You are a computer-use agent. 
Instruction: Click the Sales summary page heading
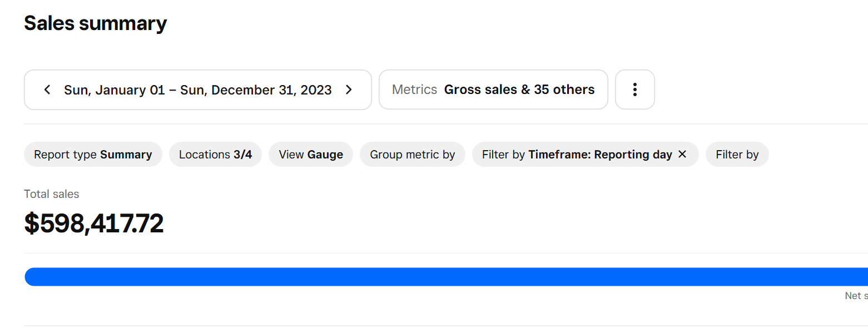point(95,23)
